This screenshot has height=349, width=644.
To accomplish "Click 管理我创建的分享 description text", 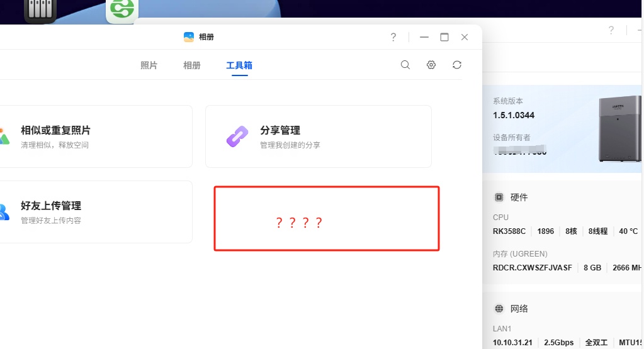I will pyautogui.click(x=290, y=145).
